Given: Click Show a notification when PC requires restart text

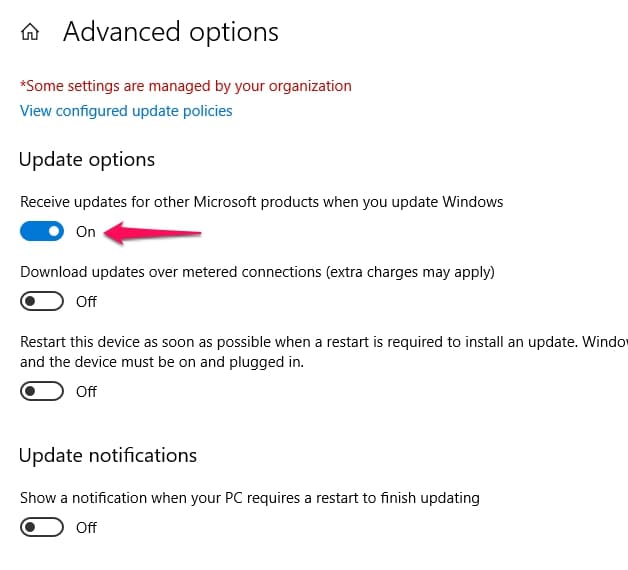Looking at the screenshot, I should click(250, 498).
